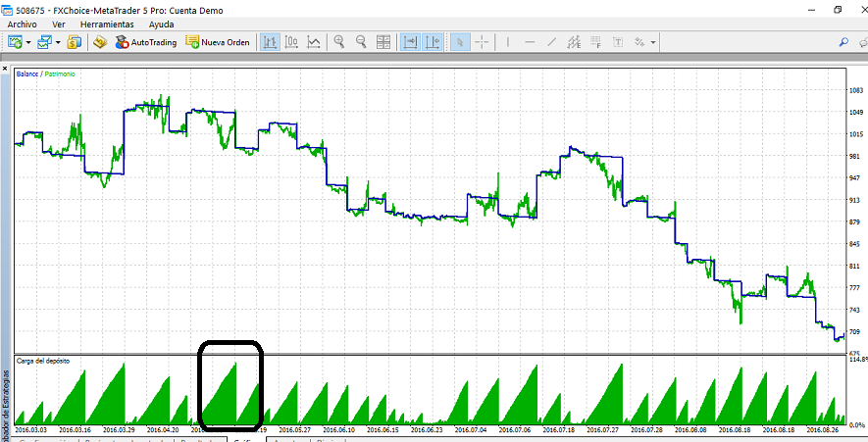Click the Nueva Orden button
This screenshot has width=868, height=442.
tap(218, 42)
